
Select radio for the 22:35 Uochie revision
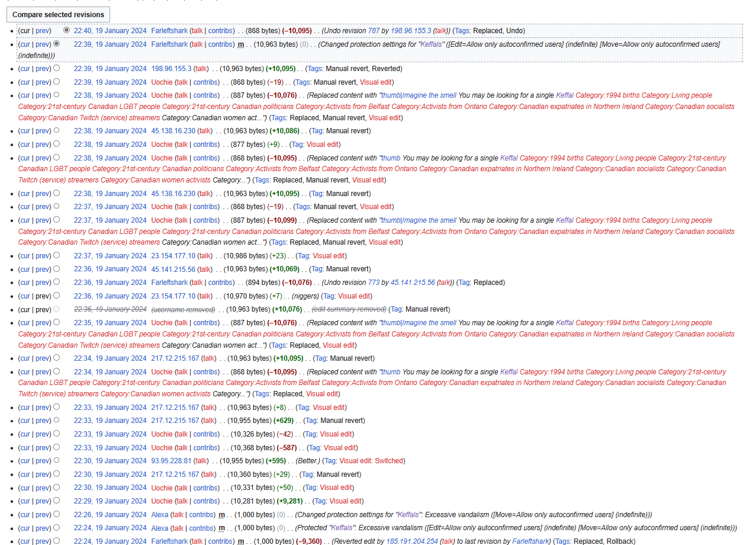pyautogui.click(x=56, y=322)
